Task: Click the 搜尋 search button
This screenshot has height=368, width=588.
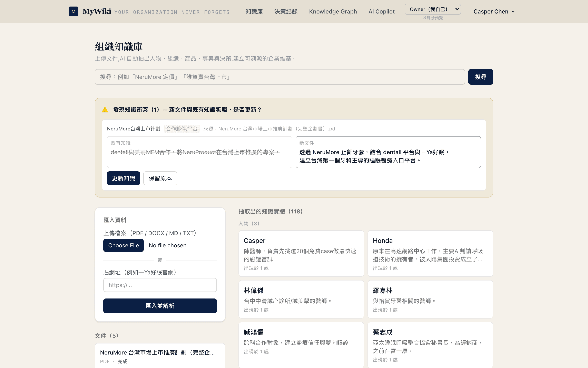Action: pos(481,77)
